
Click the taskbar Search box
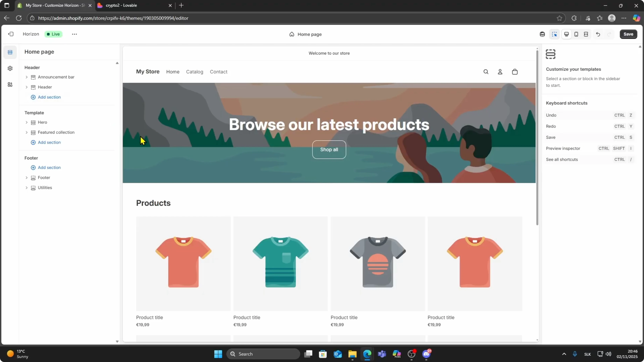[263, 354]
